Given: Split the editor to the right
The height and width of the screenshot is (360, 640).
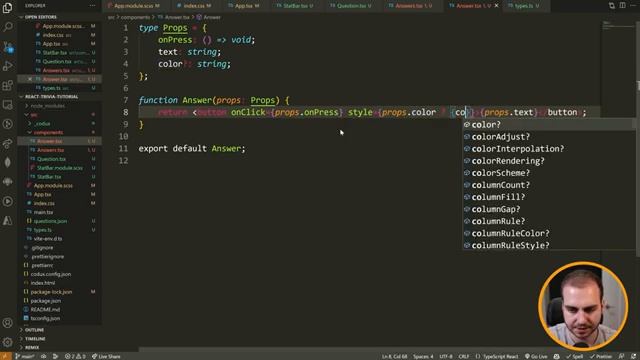Looking at the screenshot, I should pos(622,5).
